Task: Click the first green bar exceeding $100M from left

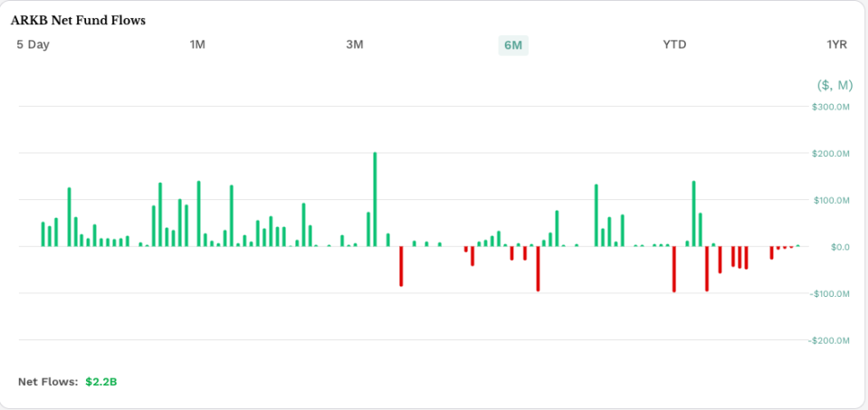Action: [69, 217]
